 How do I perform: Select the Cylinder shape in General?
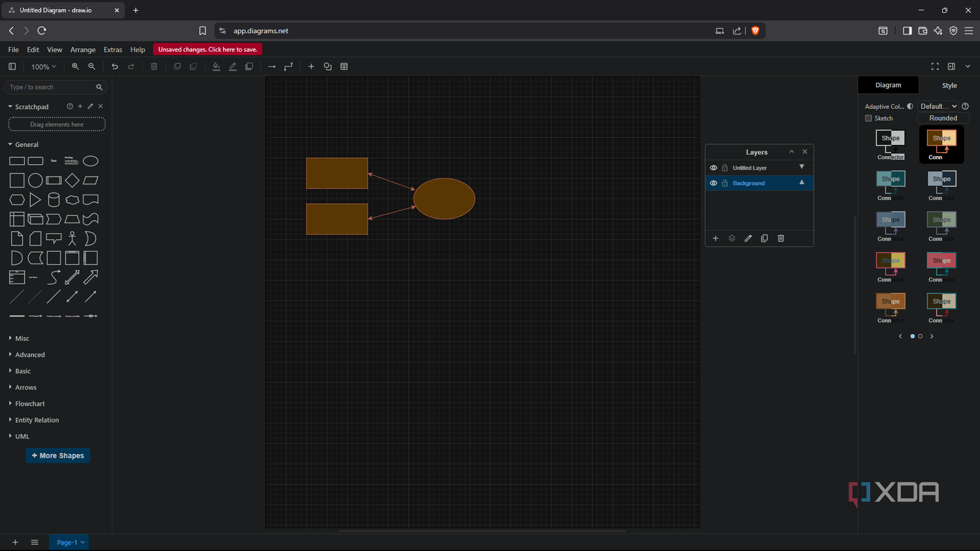click(x=54, y=200)
